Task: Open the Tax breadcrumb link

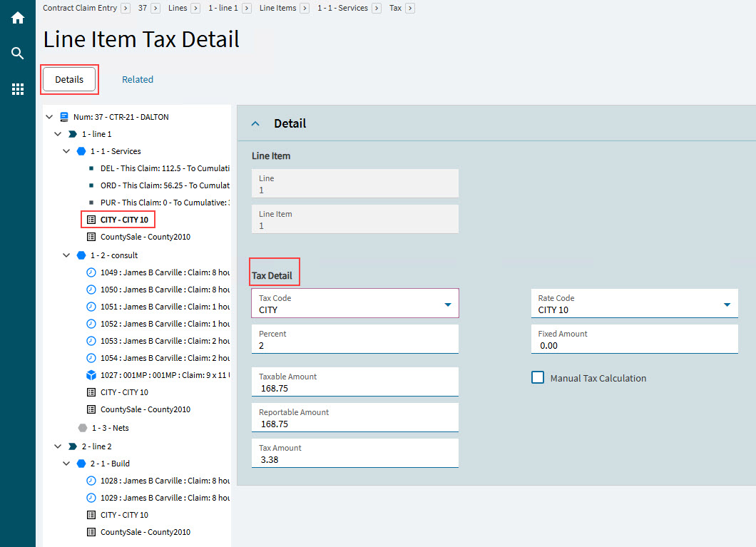Action: (x=395, y=8)
